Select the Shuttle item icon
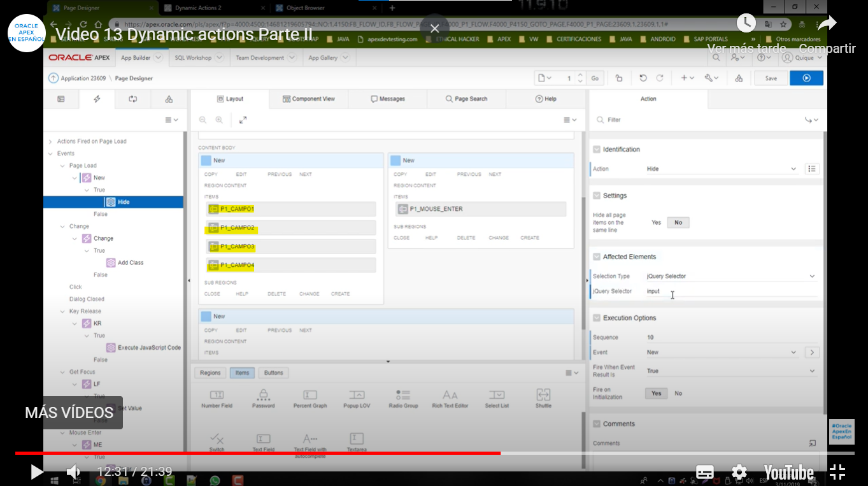This screenshot has width=868, height=486. pos(543,395)
